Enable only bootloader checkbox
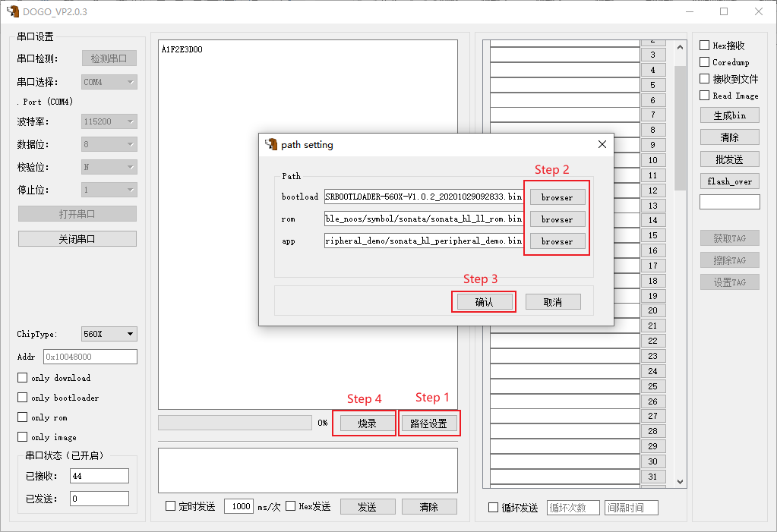Image resolution: width=777 pixels, height=532 pixels. click(x=22, y=397)
